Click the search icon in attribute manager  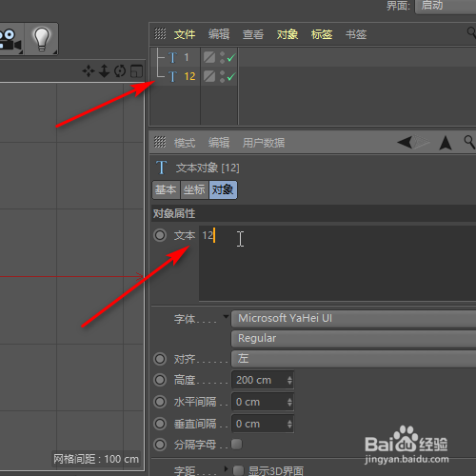pos(469,142)
